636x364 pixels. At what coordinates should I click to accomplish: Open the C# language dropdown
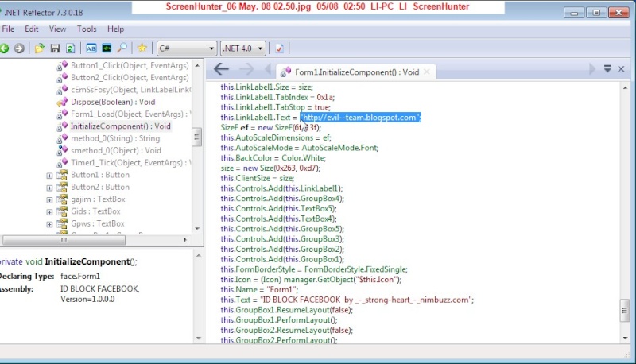(x=187, y=48)
